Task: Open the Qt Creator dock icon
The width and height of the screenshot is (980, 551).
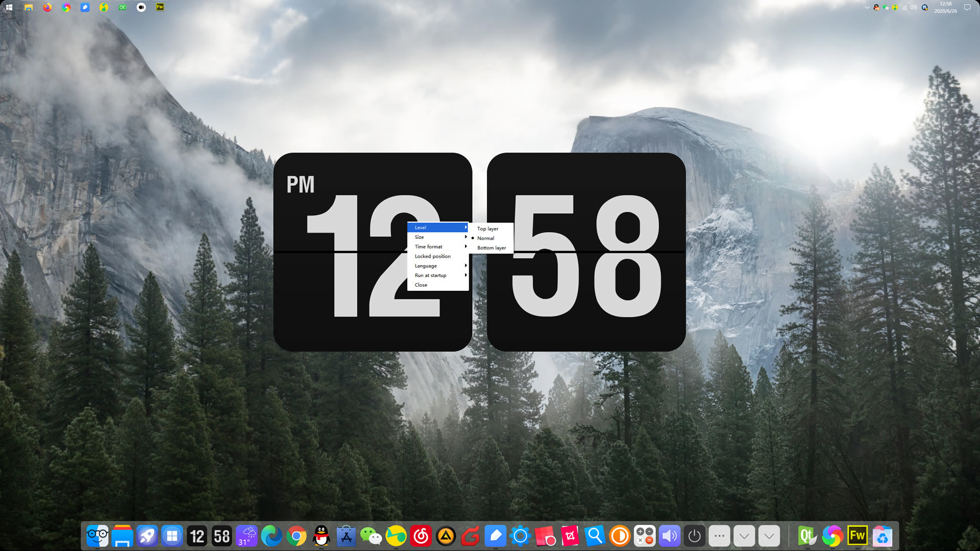Action: tap(807, 536)
